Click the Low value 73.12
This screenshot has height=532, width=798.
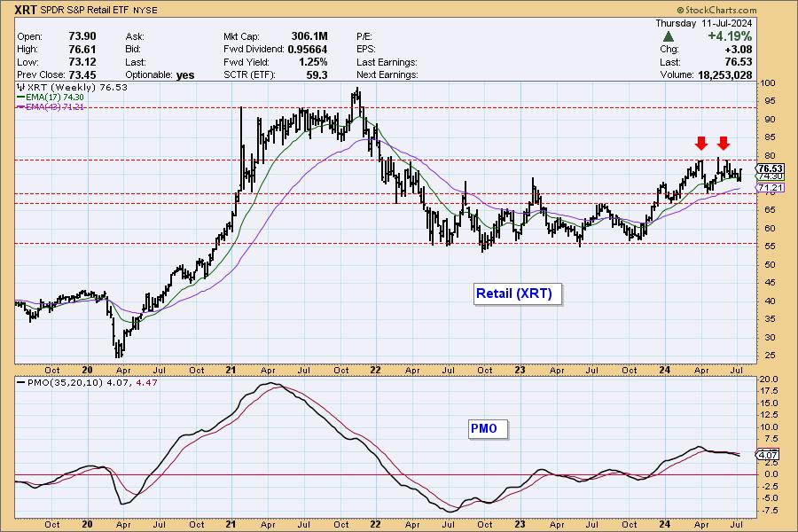82,62
